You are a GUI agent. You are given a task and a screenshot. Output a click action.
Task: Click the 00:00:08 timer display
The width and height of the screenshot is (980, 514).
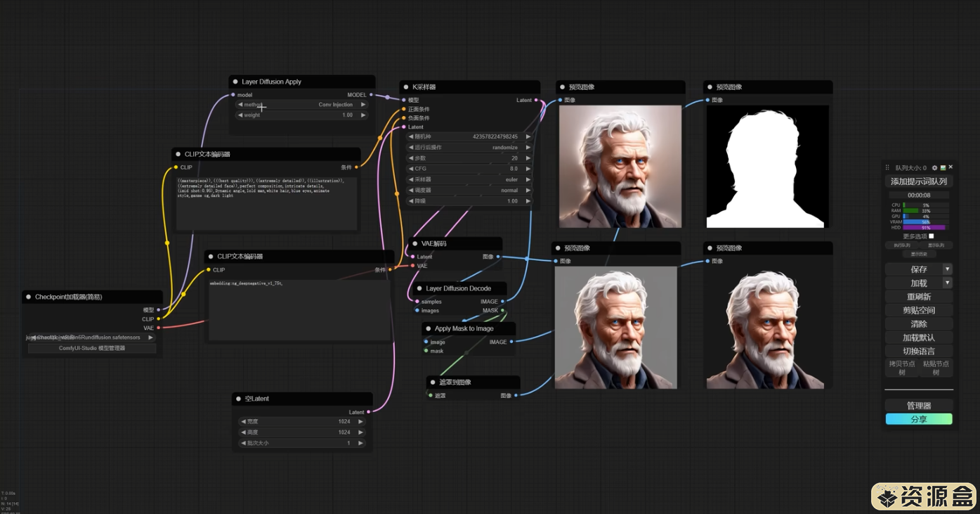click(x=919, y=195)
